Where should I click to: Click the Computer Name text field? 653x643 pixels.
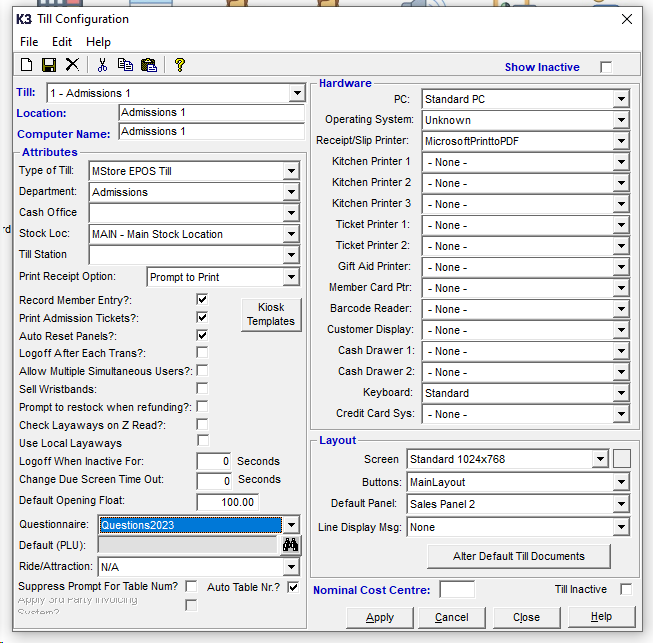coord(212,132)
